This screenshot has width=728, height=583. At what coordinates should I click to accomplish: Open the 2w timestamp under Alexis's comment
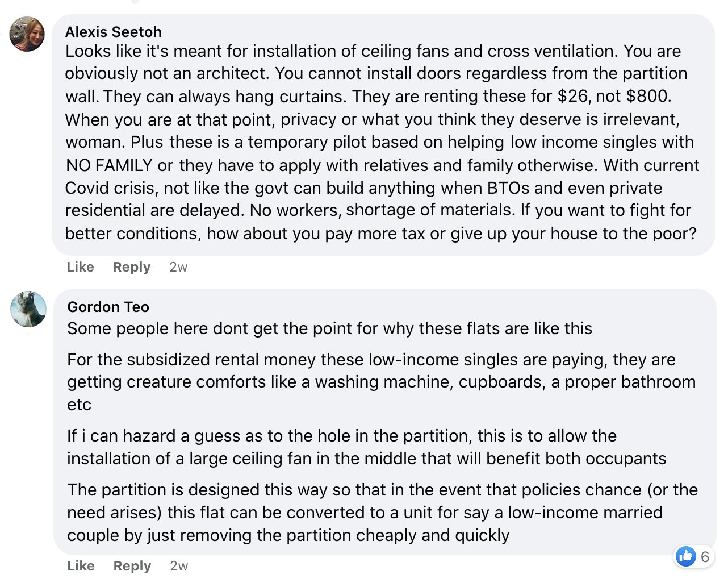[178, 267]
